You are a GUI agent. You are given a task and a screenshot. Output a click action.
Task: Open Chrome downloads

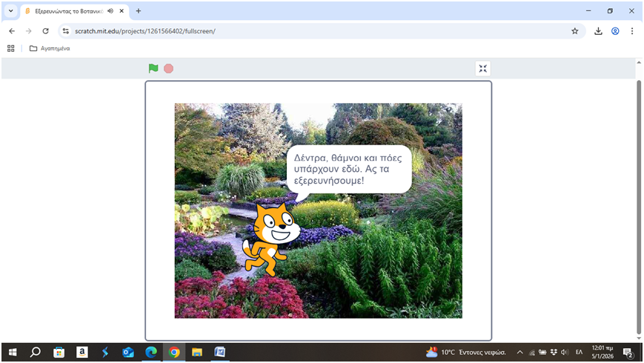click(x=598, y=31)
